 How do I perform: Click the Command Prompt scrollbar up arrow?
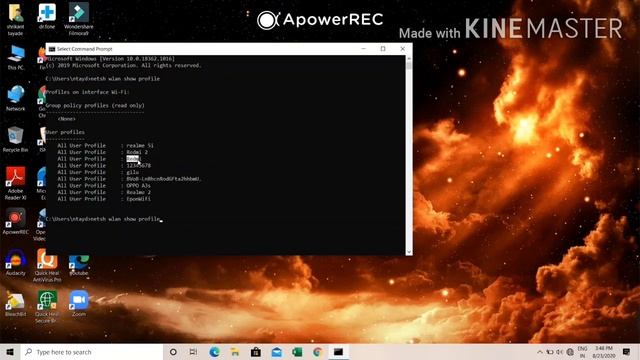pos(409,59)
